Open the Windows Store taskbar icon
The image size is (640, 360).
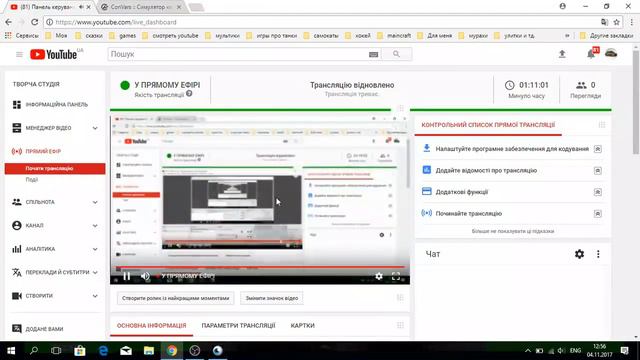pyautogui.click(x=80, y=351)
